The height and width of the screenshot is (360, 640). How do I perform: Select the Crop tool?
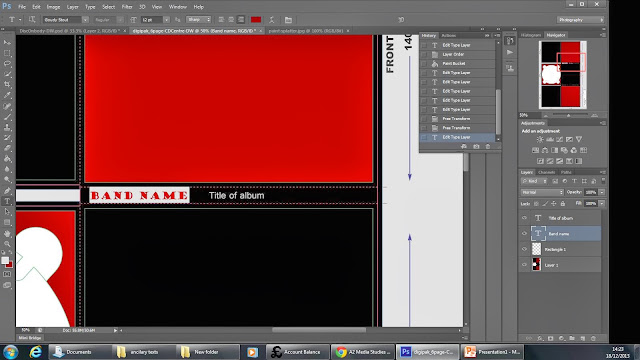click(x=7, y=85)
